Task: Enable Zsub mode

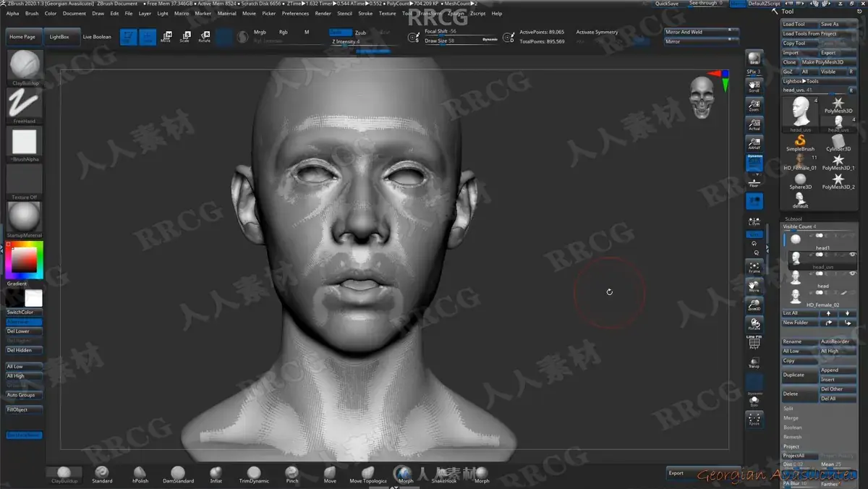Action: (x=360, y=33)
